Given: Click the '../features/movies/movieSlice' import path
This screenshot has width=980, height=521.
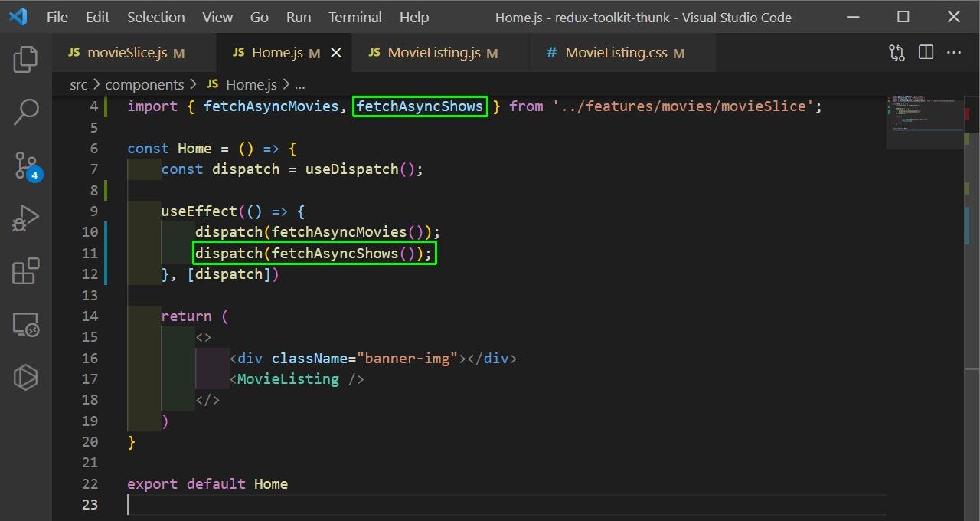Looking at the screenshot, I should coord(683,106).
